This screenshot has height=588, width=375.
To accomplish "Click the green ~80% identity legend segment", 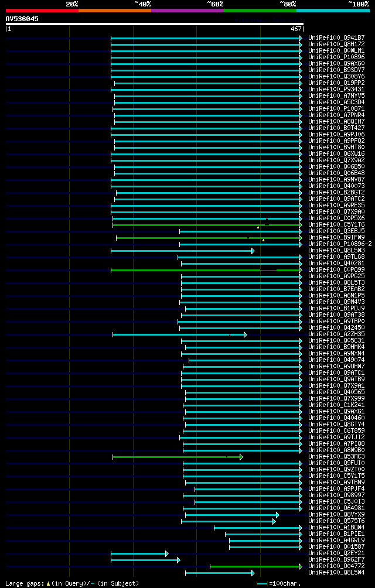I will pyautogui.click(x=260, y=11).
